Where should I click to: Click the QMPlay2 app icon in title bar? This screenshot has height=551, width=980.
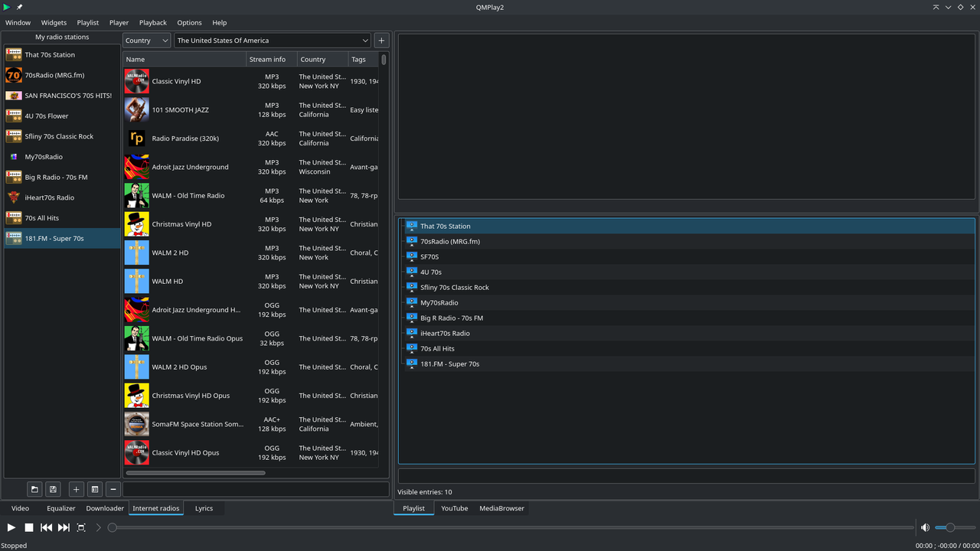[7, 7]
